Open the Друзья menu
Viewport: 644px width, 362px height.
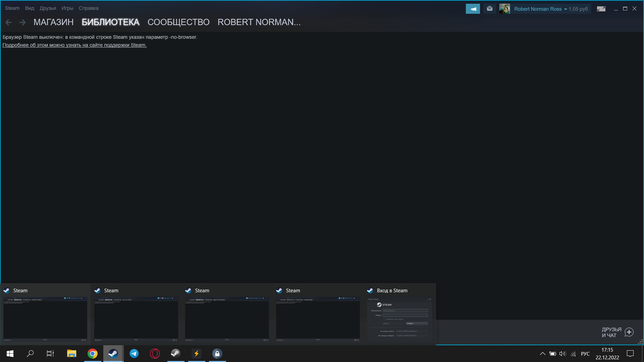[x=48, y=8]
